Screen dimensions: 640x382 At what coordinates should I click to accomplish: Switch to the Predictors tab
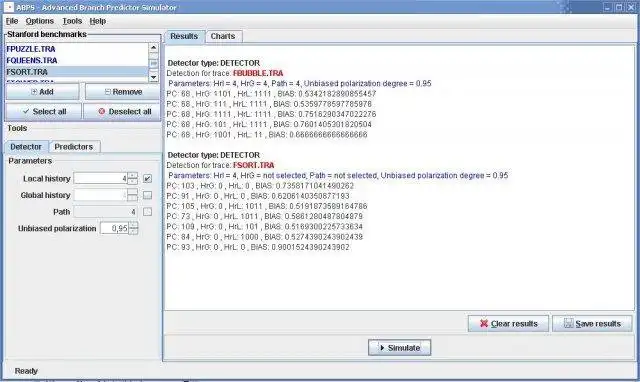[74, 147]
